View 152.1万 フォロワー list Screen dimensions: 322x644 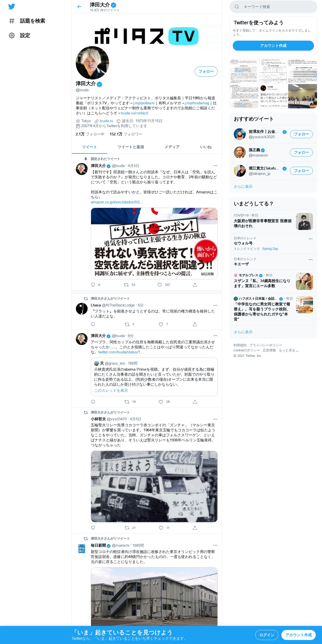[126, 134]
